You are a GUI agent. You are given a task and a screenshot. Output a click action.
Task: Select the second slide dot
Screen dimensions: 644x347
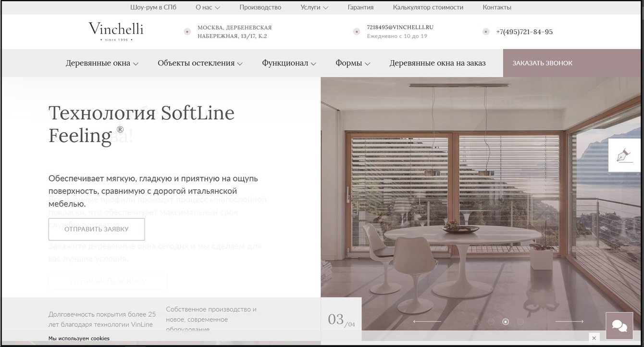point(491,321)
